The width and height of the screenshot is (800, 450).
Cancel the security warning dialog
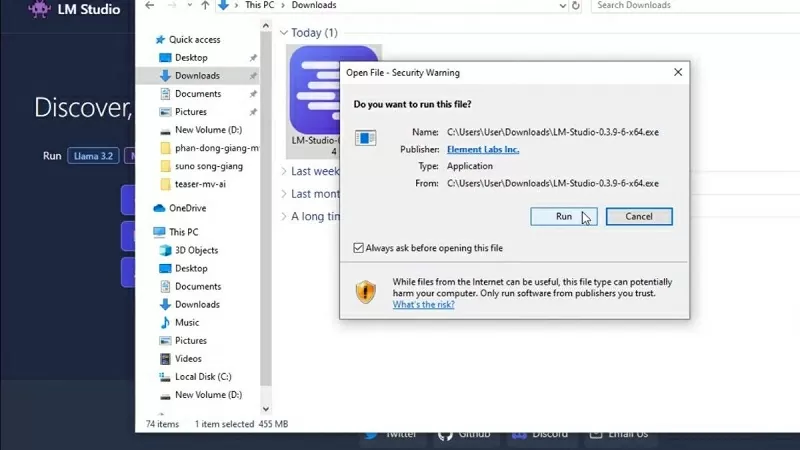coord(639,216)
